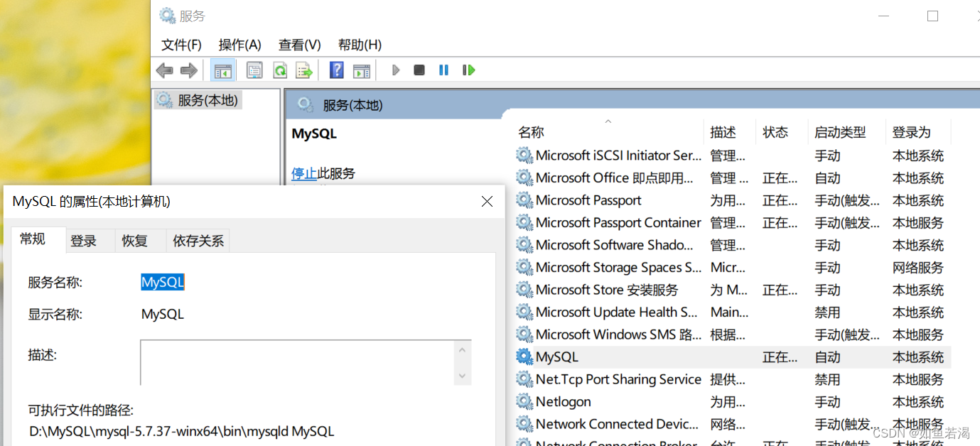The image size is (980, 446).
Task: Click the Refresh toolbar icon
Action: click(280, 70)
